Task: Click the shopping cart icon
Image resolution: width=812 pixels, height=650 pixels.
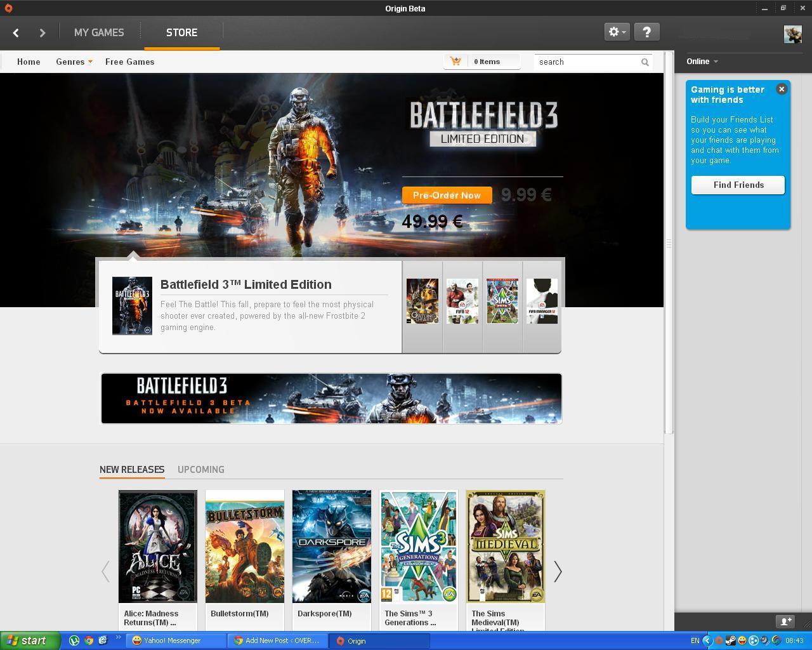Action: [455, 62]
